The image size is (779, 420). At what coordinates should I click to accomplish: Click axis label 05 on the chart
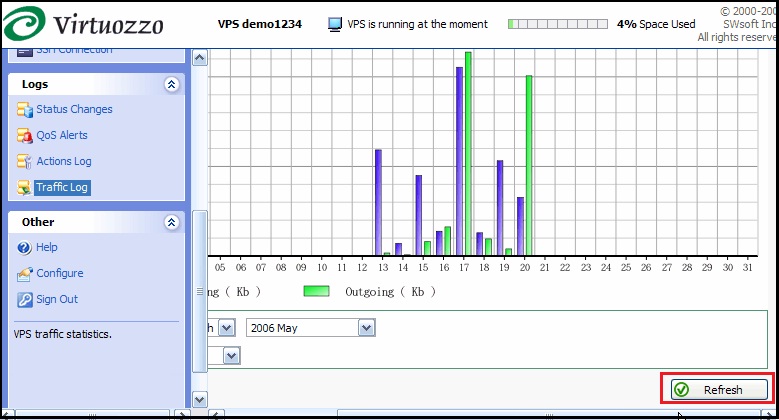tap(220, 267)
